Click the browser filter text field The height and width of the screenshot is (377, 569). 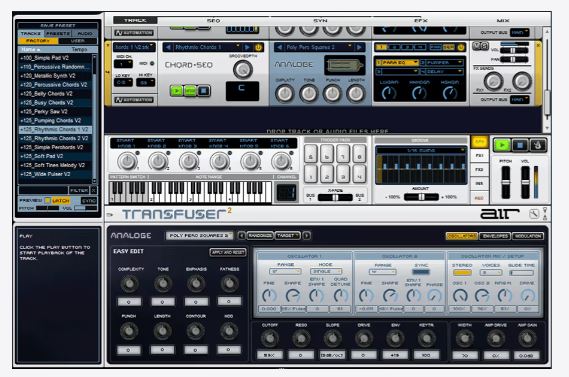pyautogui.click(x=43, y=190)
